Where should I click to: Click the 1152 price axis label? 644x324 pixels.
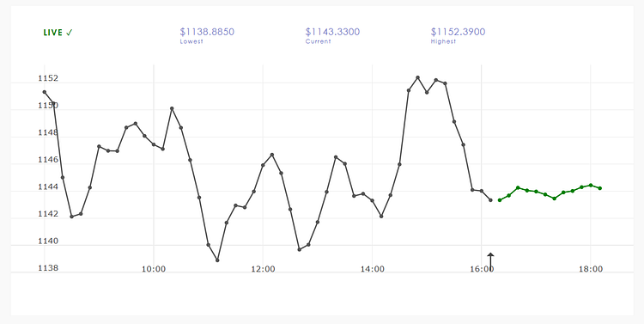pyautogui.click(x=48, y=78)
